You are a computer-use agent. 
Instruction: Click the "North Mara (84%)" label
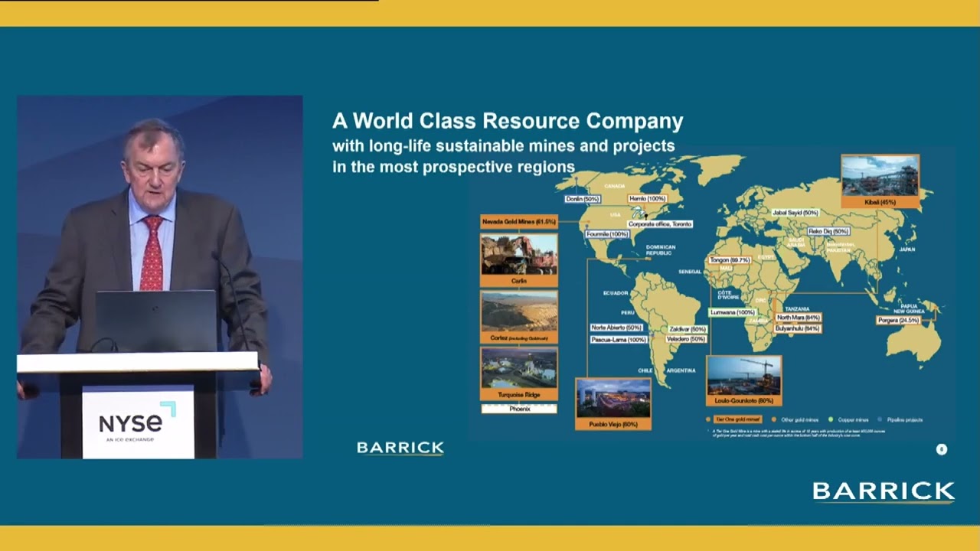tap(798, 318)
